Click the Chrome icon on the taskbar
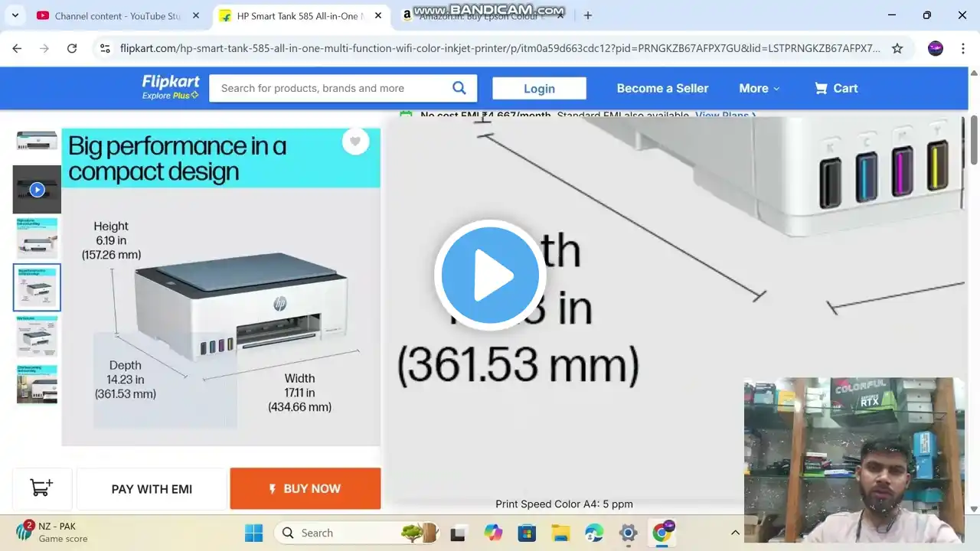The image size is (980, 551). 662,532
